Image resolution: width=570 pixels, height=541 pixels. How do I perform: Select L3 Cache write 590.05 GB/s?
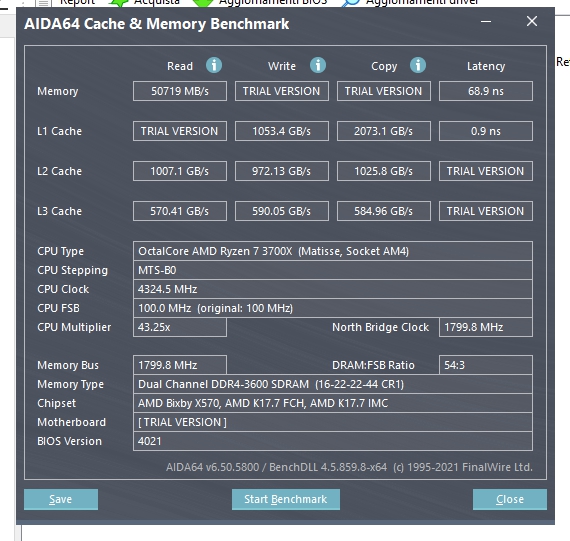click(x=282, y=211)
